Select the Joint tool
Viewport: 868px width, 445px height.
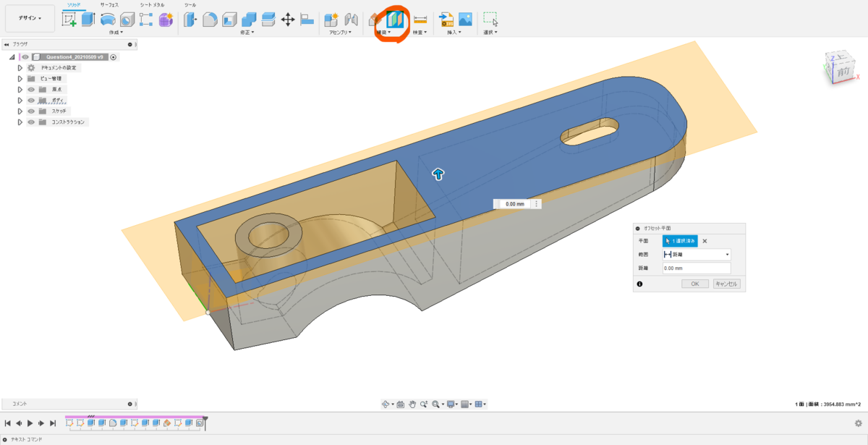pos(352,20)
